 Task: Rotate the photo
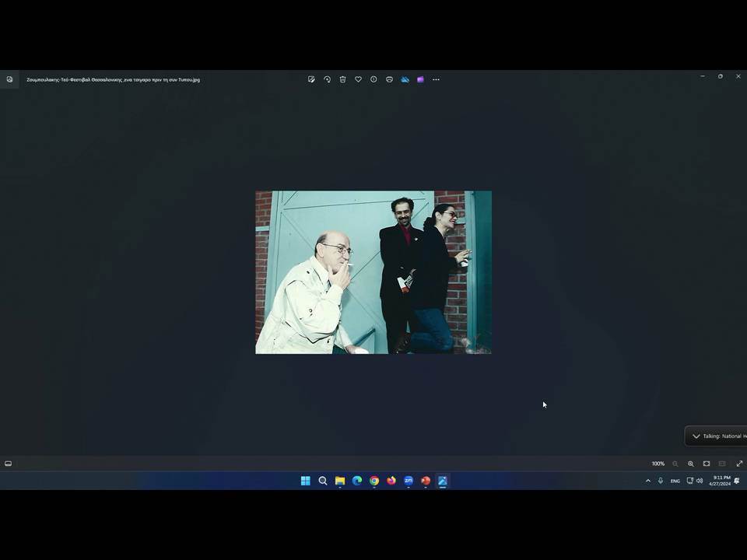coord(327,79)
